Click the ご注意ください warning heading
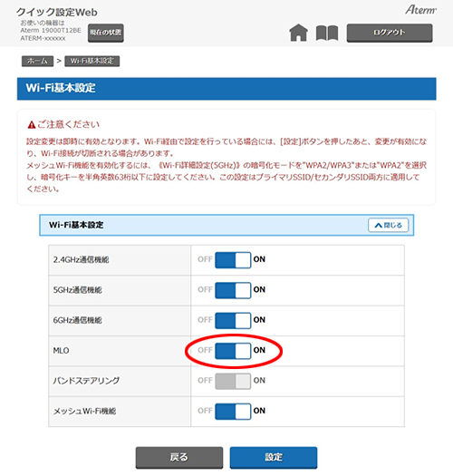453x476 pixels. pyautogui.click(x=63, y=124)
